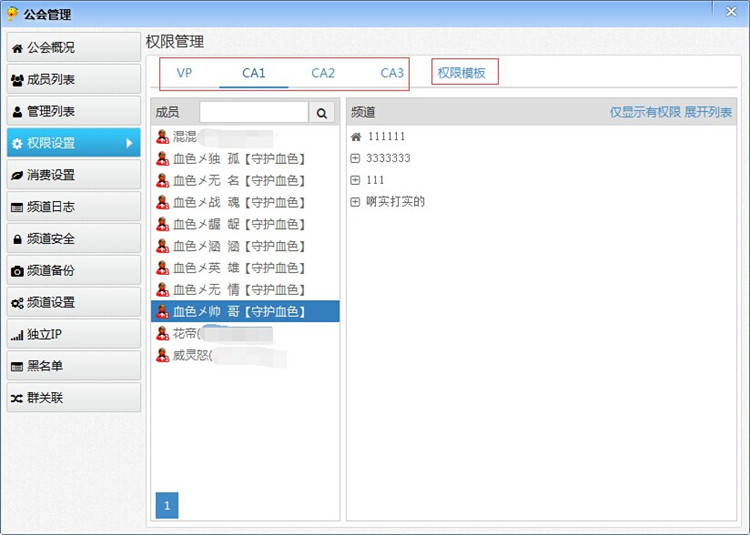Image resolution: width=750 pixels, height=535 pixels.
Task: Click gear icon on 权限设置
Action: click(x=17, y=143)
